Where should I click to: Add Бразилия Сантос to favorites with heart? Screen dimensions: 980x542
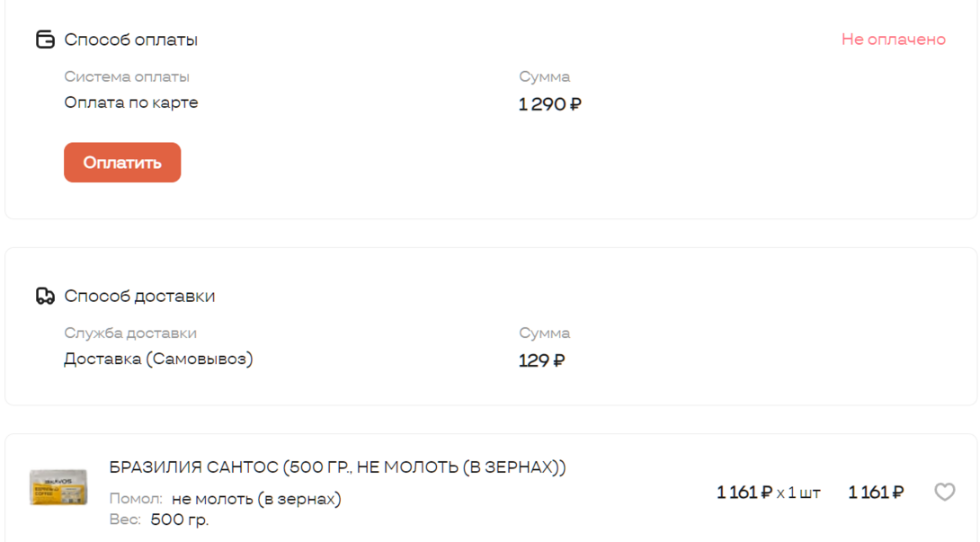point(944,492)
